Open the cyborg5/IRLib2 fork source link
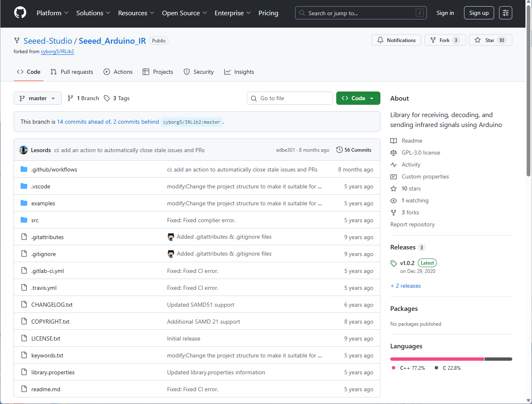532x404 pixels. click(57, 52)
